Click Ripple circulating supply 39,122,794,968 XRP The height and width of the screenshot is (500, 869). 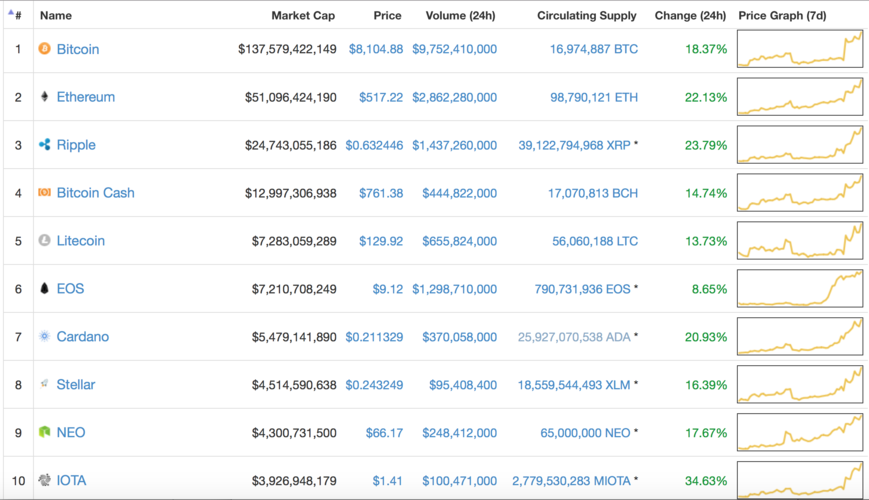574,145
